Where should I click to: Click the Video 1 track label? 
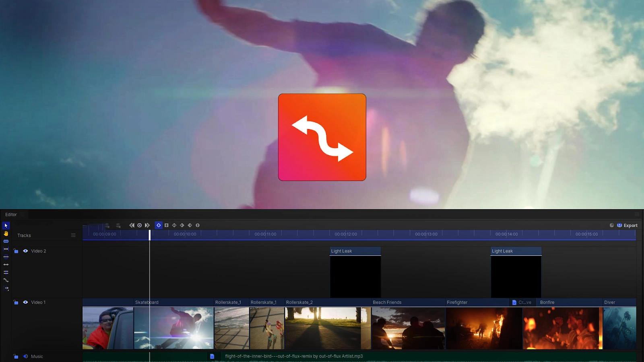click(38, 302)
